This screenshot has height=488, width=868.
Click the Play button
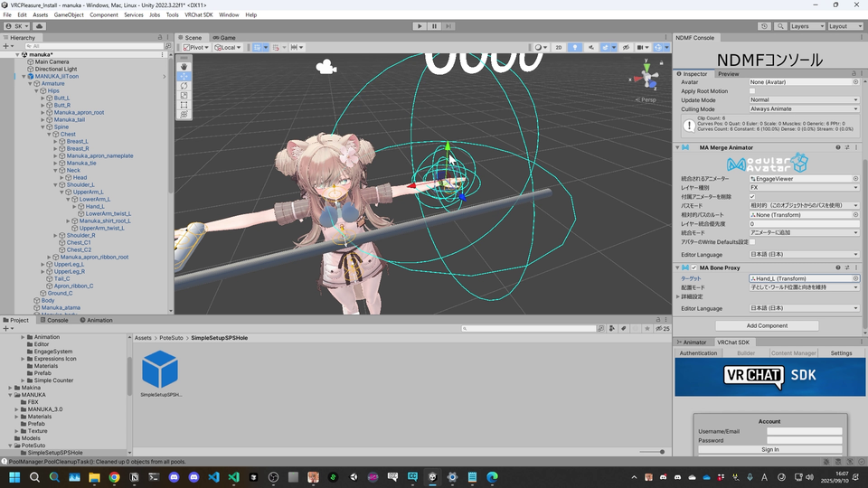(x=420, y=26)
